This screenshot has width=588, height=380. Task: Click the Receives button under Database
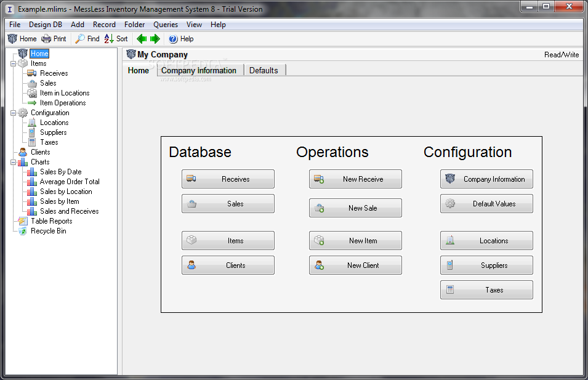(228, 179)
